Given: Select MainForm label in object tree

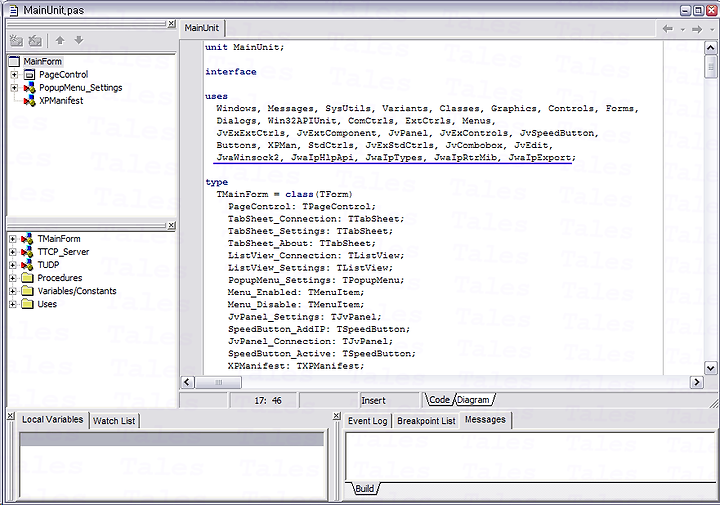Looking at the screenshot, I should click(43, 62).
